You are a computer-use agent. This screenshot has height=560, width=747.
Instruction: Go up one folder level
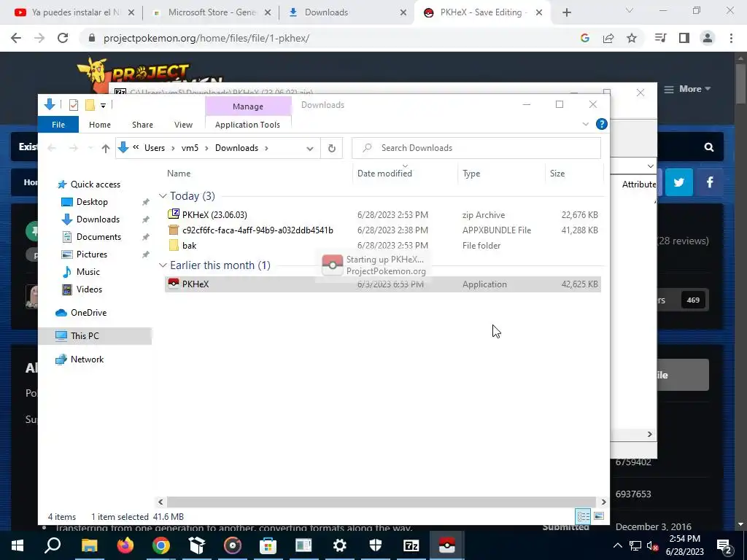(105, 149)
